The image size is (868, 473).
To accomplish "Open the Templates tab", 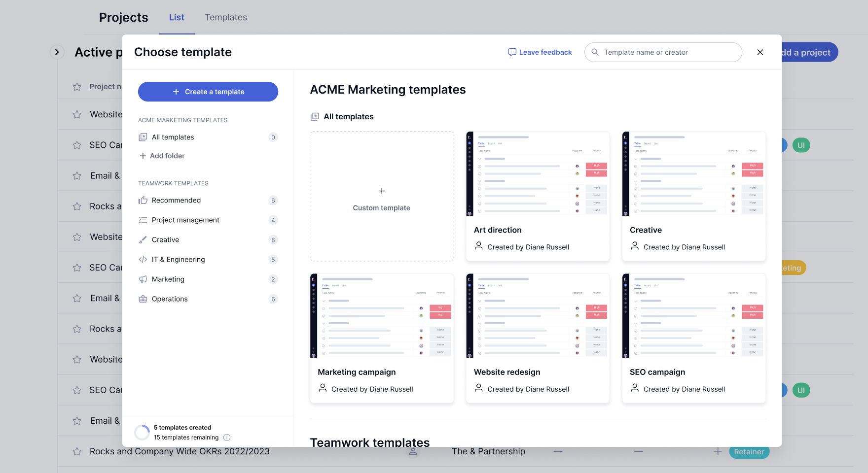I will tap(226, 17).
